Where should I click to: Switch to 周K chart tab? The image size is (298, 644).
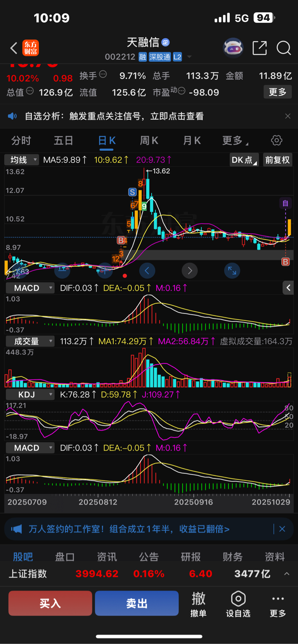pos(149,140)
